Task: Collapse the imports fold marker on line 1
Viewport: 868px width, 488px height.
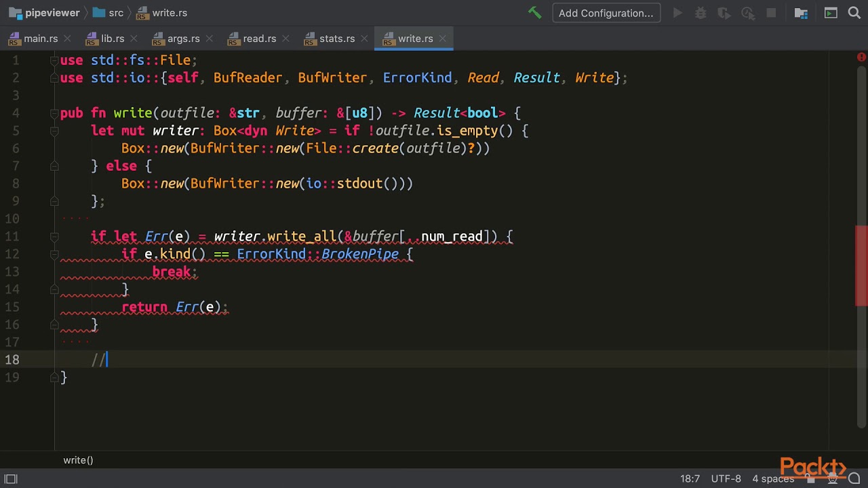Action: pyautogui.click(x=54, y=60)
